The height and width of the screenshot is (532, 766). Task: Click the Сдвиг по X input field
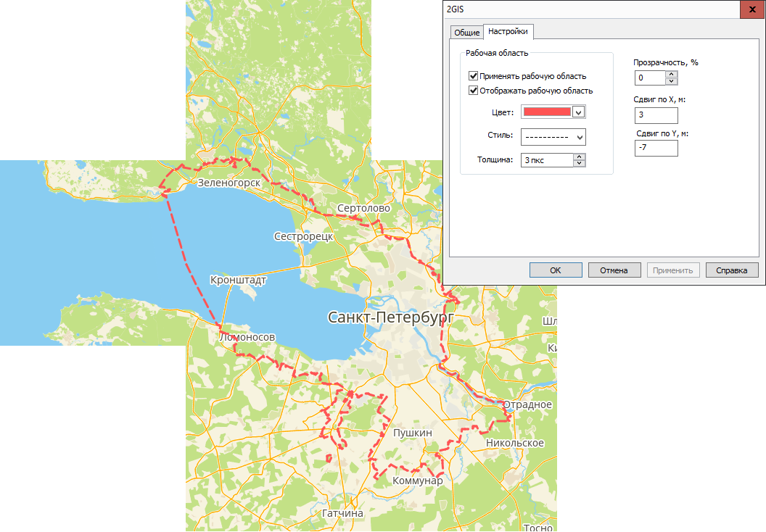[x=656, y=115]
